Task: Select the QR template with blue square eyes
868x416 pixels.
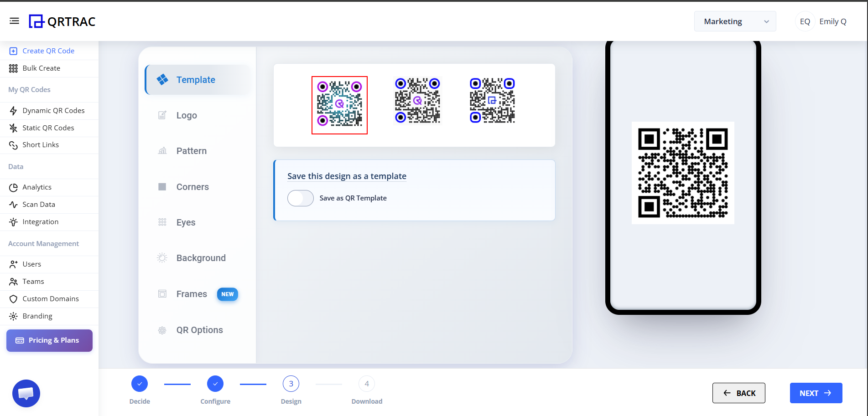Action: 492,101
